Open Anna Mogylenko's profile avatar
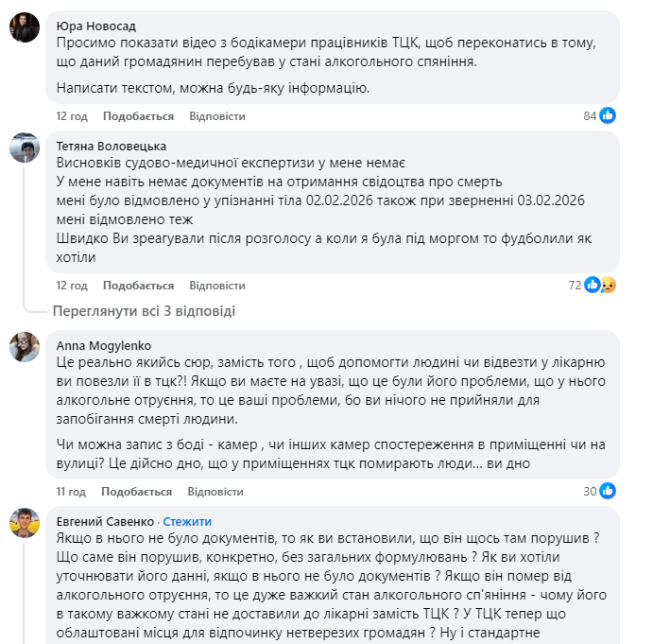The height and width of the screenshot is (644, 653). click(x=25, y=347)
